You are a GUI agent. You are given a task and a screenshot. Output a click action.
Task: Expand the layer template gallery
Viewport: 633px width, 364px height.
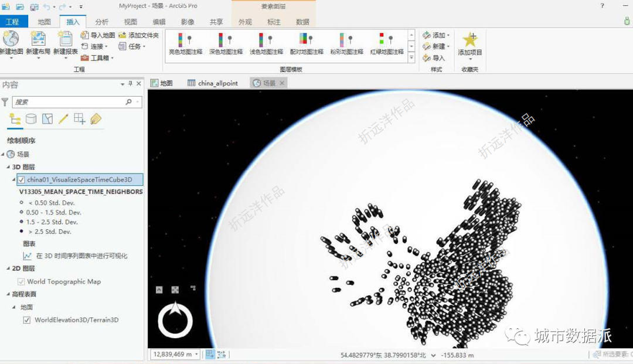(411, 57)
